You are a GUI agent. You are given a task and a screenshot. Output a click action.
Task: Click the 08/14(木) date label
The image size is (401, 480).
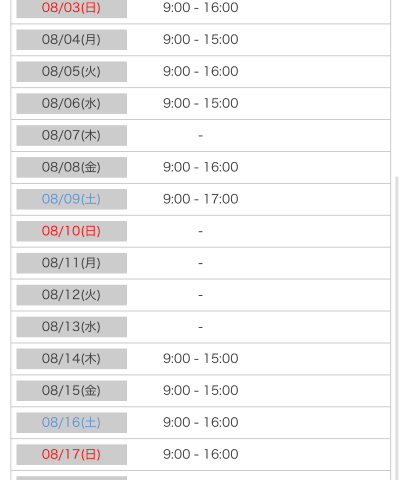pyautogui.click(x=71, y=359)
